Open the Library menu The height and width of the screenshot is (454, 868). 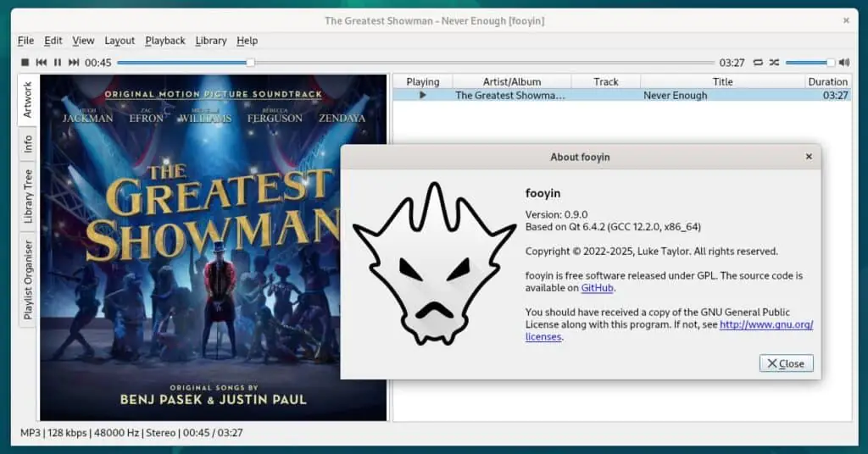(211, 41)
